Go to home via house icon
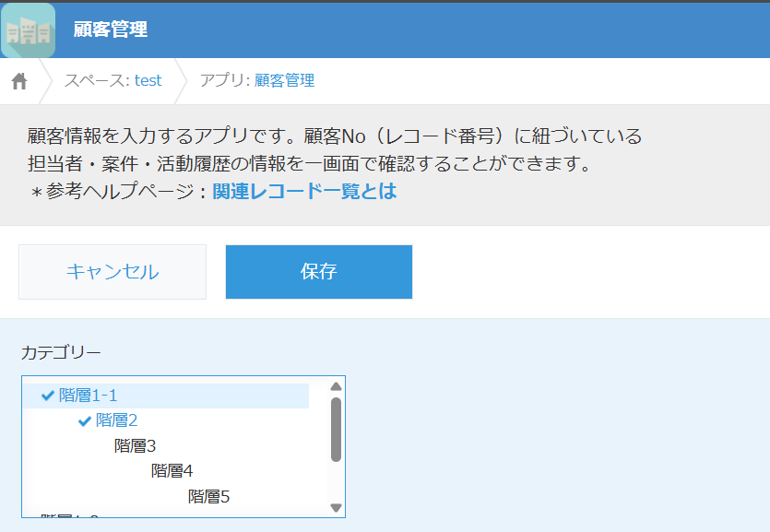This screenshot has width=770, height=532. (19, 81)
